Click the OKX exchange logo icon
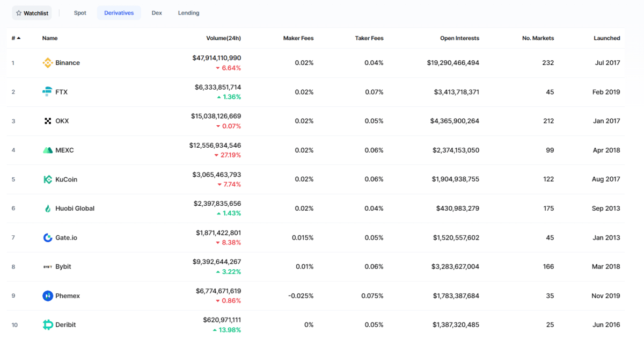Screen dimensions: 644x339 click(x=47, y=121)
